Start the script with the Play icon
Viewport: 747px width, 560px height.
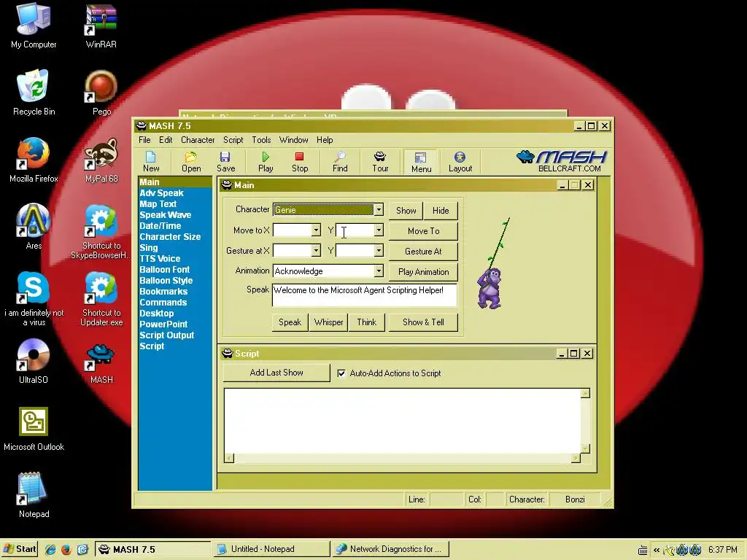(266, 162)
